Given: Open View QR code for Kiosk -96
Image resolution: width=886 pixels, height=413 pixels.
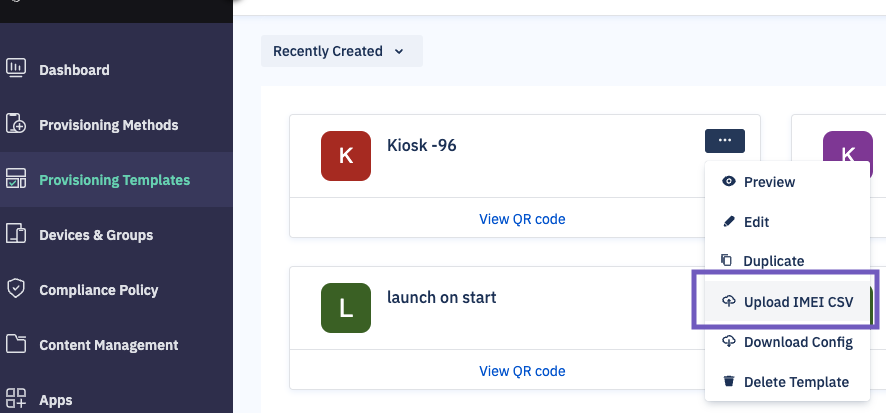Looking at the screenshot, I should (x=522, y=219).
